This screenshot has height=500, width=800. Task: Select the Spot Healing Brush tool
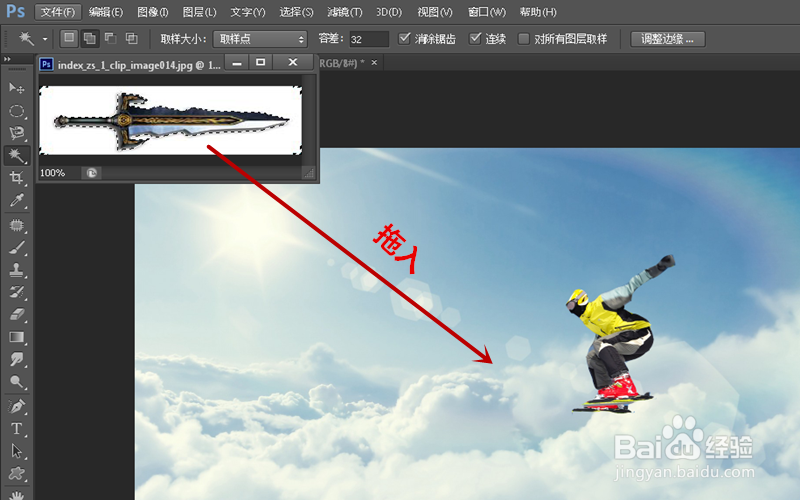pyautogui.click(x=16, y=225)
